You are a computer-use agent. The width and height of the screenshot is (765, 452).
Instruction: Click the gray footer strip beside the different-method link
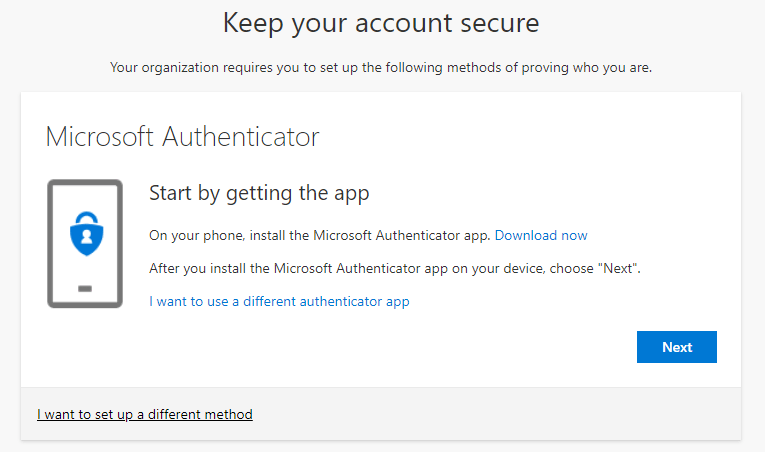(500, 414)
